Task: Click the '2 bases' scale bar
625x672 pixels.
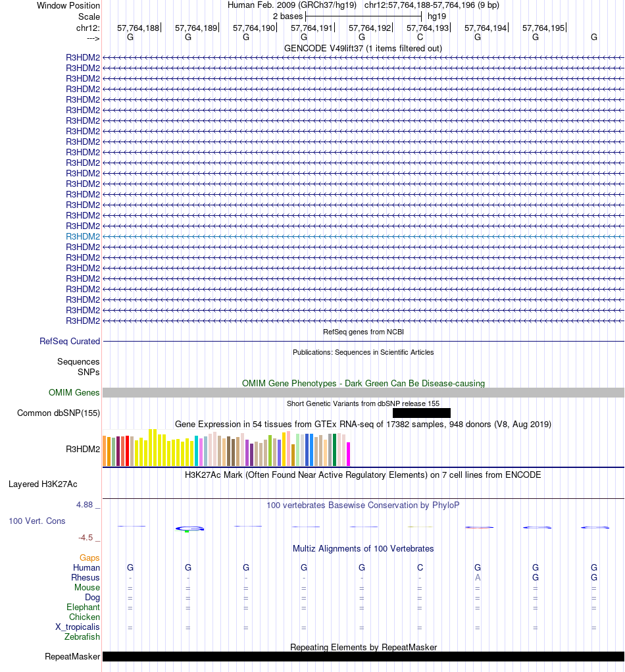Action: click(363, 16)
